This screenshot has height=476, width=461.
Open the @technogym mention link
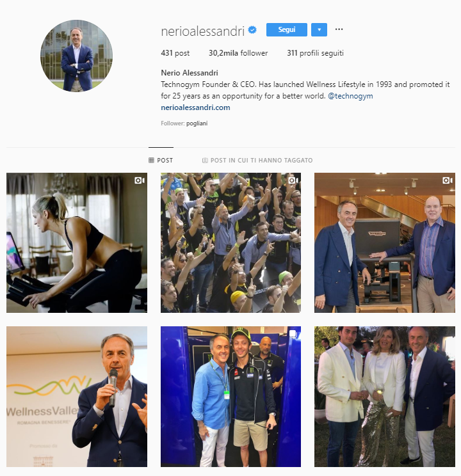coord(350,96)
